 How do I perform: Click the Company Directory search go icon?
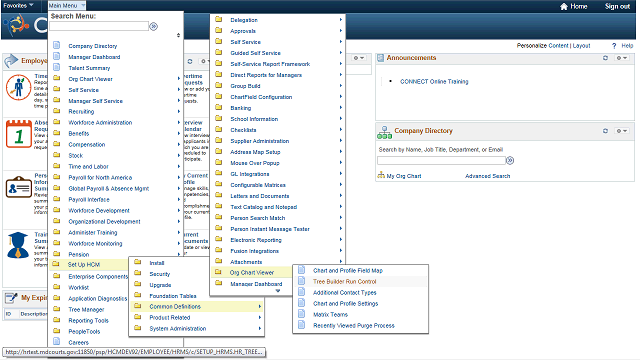pyautogui.click(x=510, y=160)
